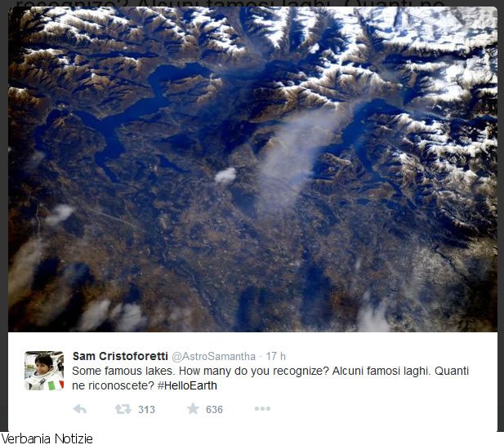
Task: Click the reply arrow icon under tweet
Action: click(80, 409)
